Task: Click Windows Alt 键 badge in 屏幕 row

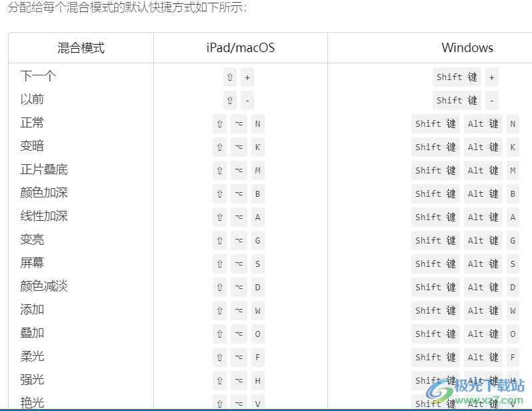Action: (483, 264)
